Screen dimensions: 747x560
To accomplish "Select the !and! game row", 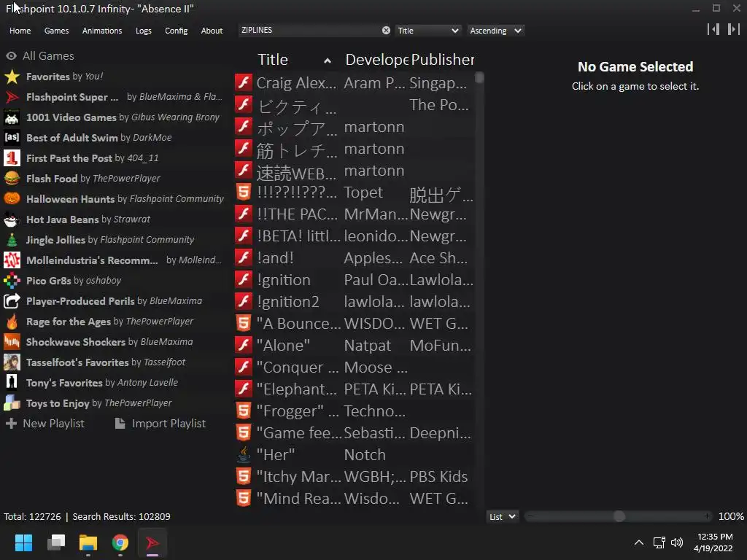I will point(355,257).
